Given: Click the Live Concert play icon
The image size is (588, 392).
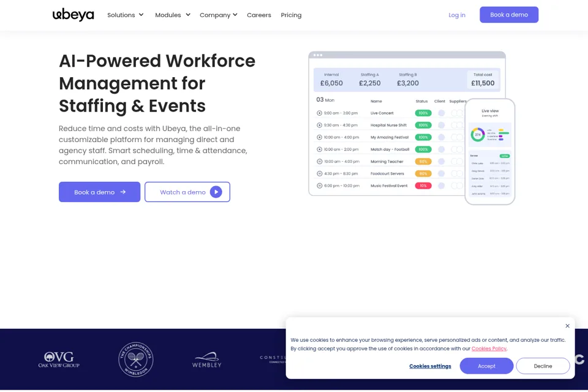Looking at the screenshot, I should [320, 113].
